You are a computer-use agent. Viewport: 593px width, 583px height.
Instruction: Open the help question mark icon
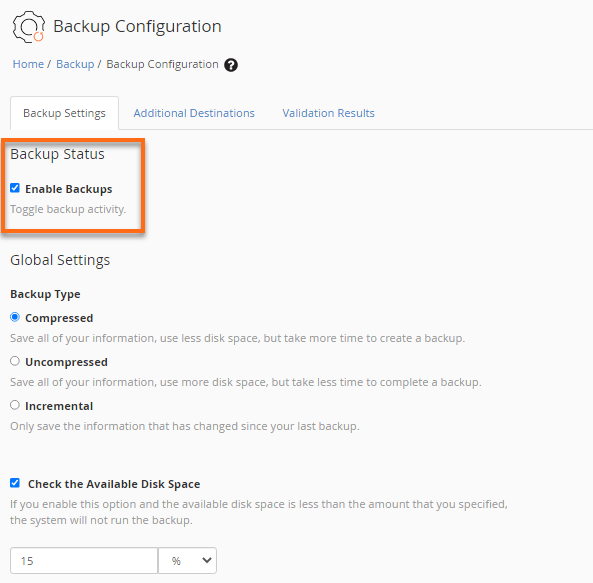click(x=231, y=65)
